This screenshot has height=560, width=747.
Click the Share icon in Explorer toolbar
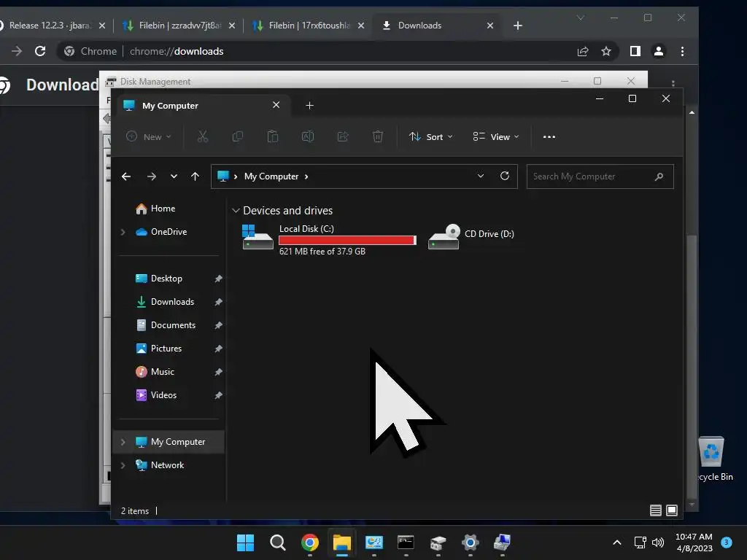(x=343, y=136)
